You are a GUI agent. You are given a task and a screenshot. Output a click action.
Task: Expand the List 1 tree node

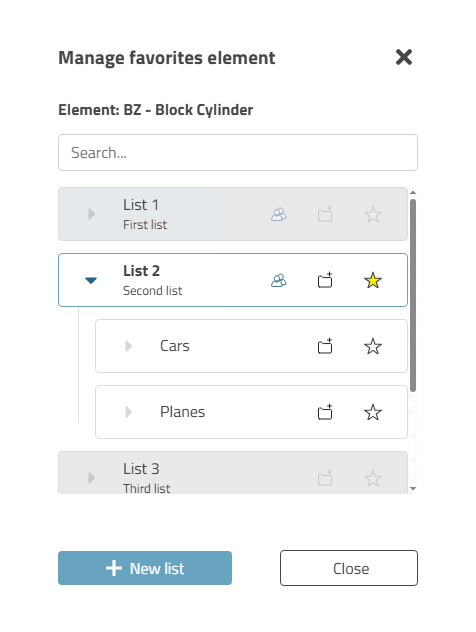click(x=91, y=214)
